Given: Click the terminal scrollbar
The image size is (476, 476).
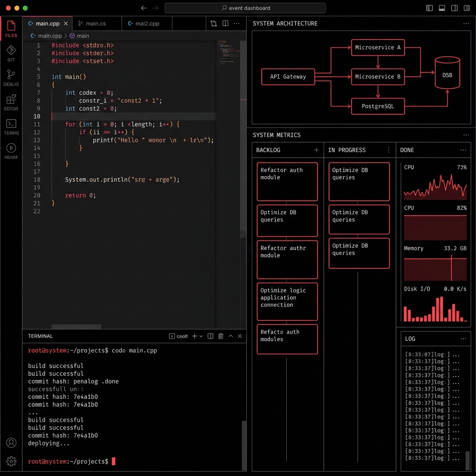Looking at the screenshot, I should coord(244,445).
